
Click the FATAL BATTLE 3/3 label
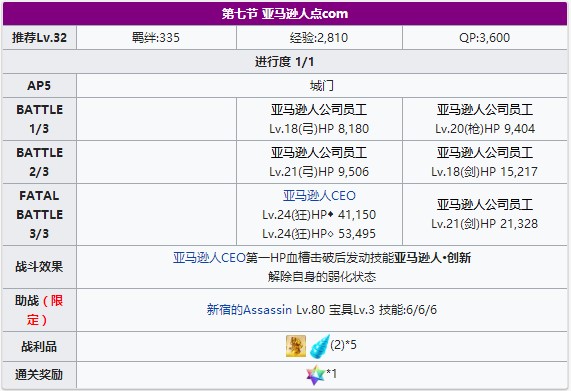tap(39, 214)
